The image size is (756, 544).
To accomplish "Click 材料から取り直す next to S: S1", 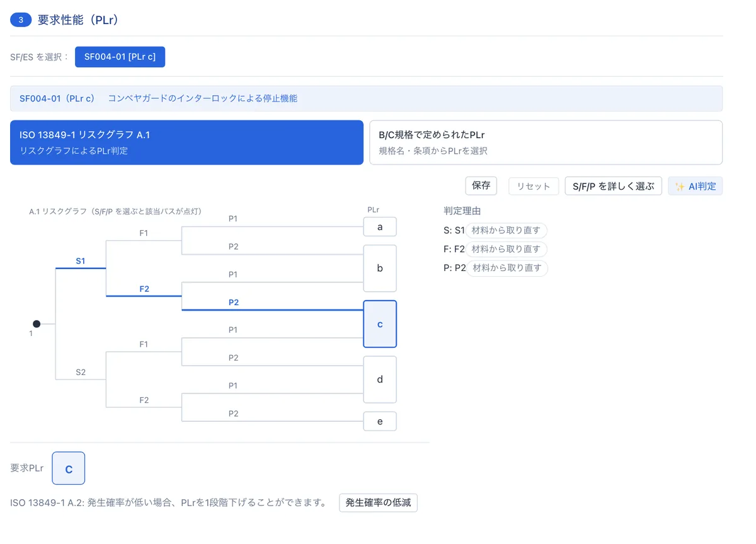I will pyautogui.click(x=506, y=230).
